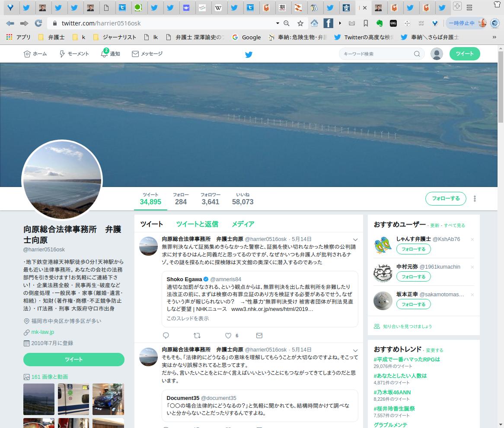Open profile more options three-dot icon
The width and height of the screenshot is (504, 428).
(x=475, y=199)
